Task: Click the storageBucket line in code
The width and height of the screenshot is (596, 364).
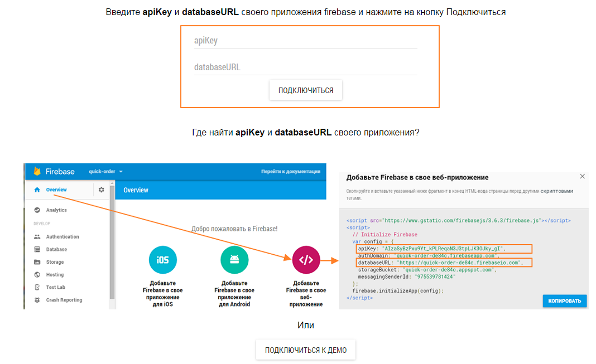Action: click(x=427, y=270)
